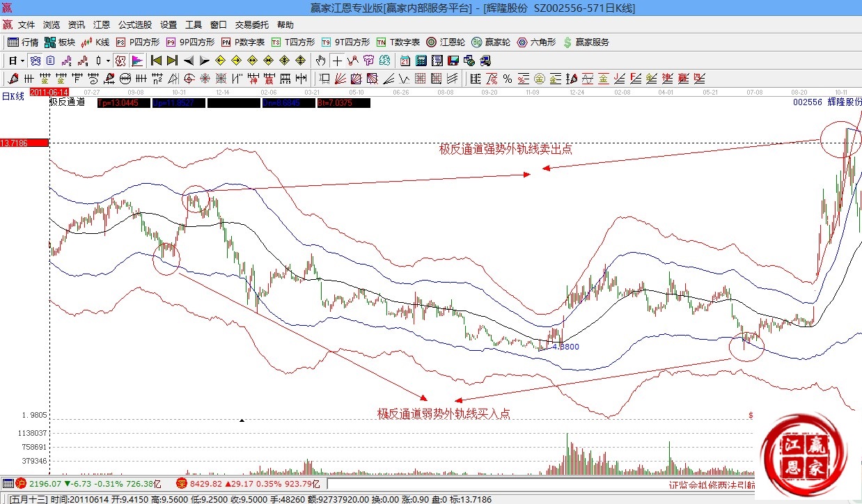
Task: Toggle the flag chart mode button
Action: 136,61
